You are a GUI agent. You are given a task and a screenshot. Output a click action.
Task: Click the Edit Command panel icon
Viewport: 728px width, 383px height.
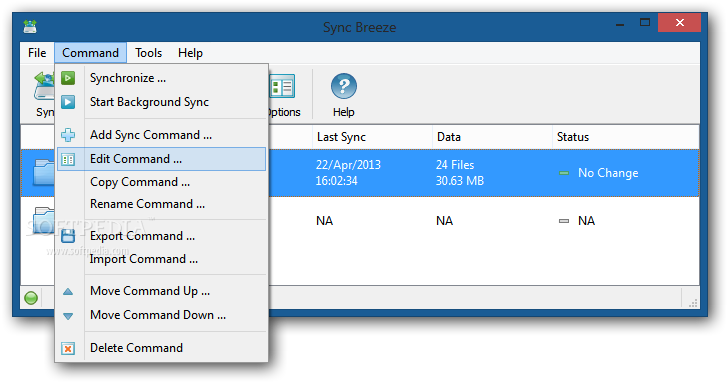[x=68, y=160]
